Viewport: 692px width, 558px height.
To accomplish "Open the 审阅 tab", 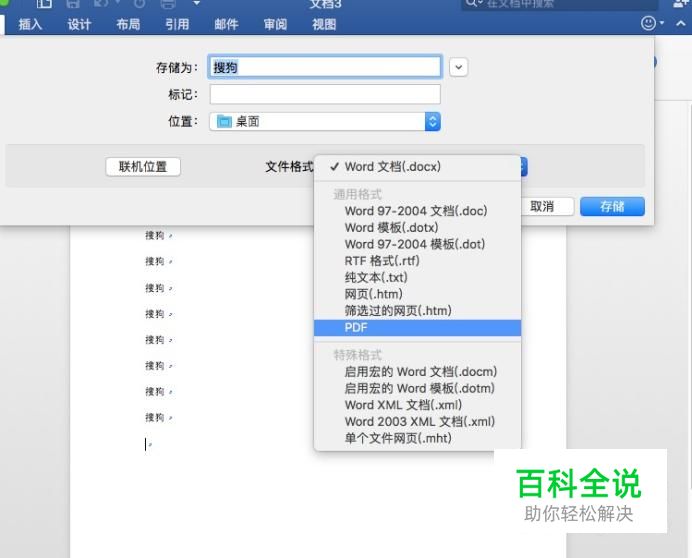I will (x=275, y=24).
